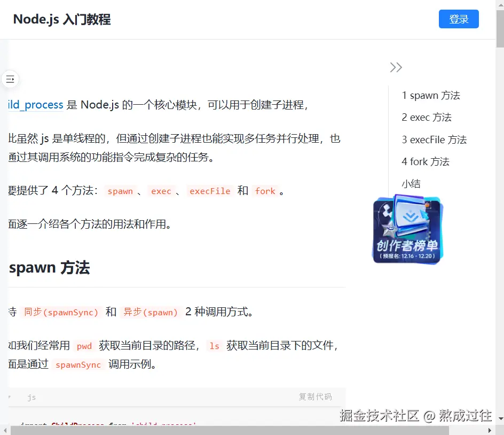Click the pwd inline code snippet
504x435 pixels.
click(84, 346)
